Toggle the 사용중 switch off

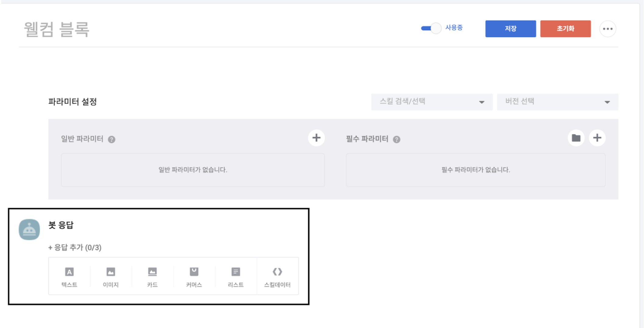(x=431, y=28)
